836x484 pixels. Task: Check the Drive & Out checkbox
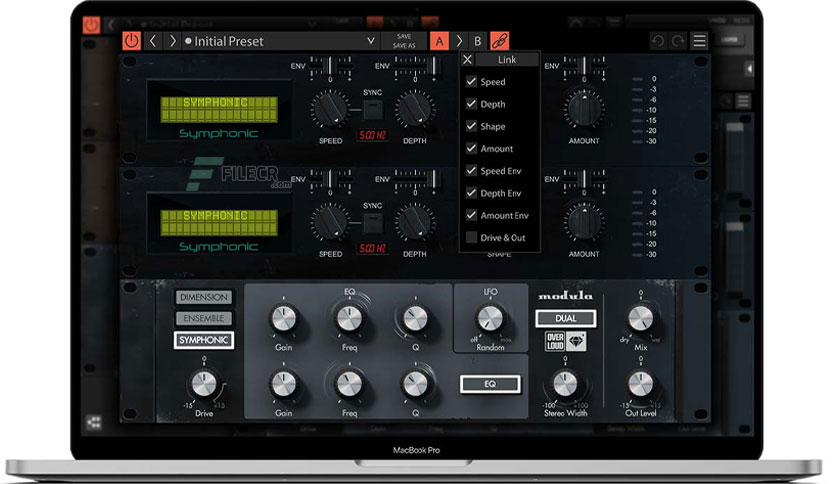point(471,238)
